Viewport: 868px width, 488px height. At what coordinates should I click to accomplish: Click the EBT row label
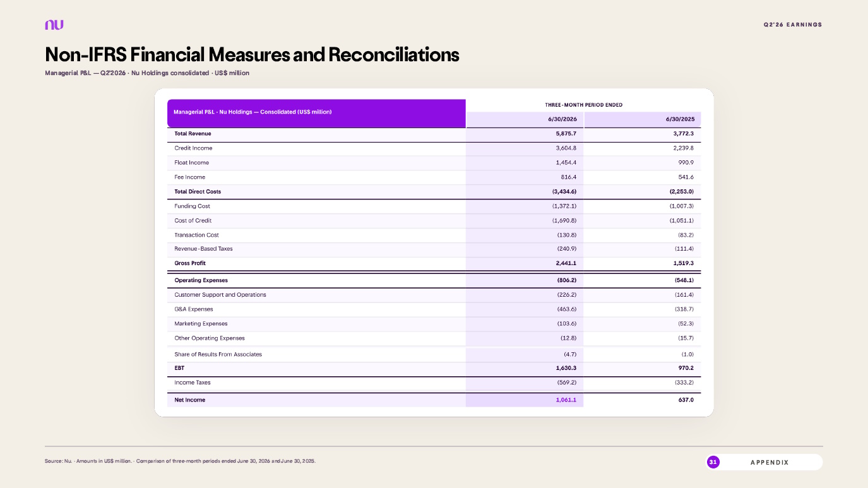[179, 368]
